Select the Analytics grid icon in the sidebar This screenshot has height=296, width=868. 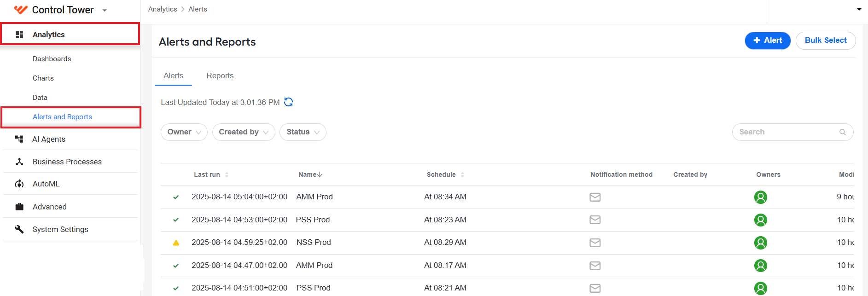click(x=19, y=35)
